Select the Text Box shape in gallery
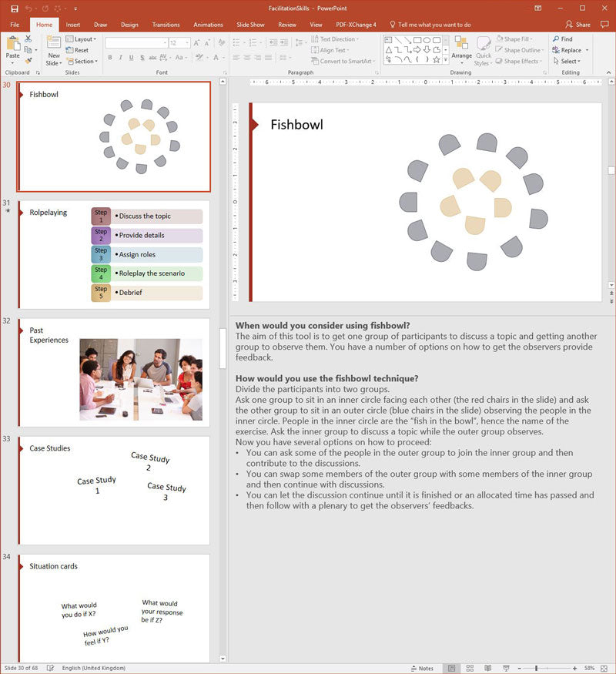Image resolution: width=616 pixels, height=674 pixels. tap(388, 40)
